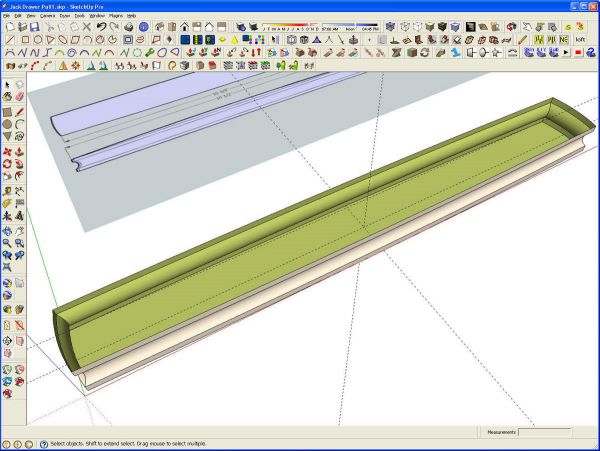Viewport: 600px width, 451px height.
Task: Open the File menu
Action: coord(7,16)
